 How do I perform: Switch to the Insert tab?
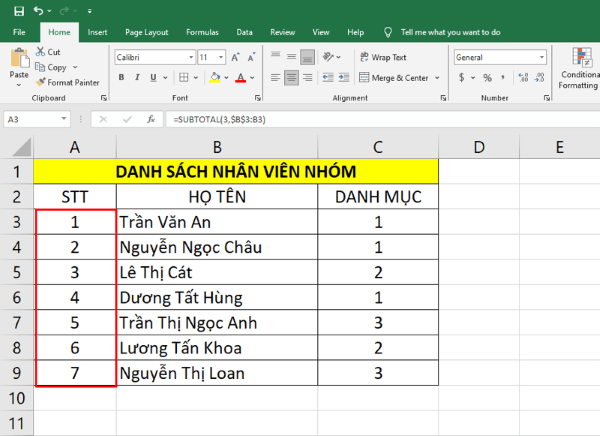pos(97,32)
